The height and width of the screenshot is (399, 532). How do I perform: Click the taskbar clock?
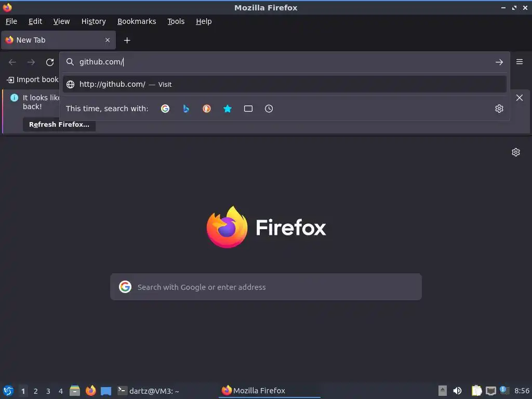coord(522,391)
